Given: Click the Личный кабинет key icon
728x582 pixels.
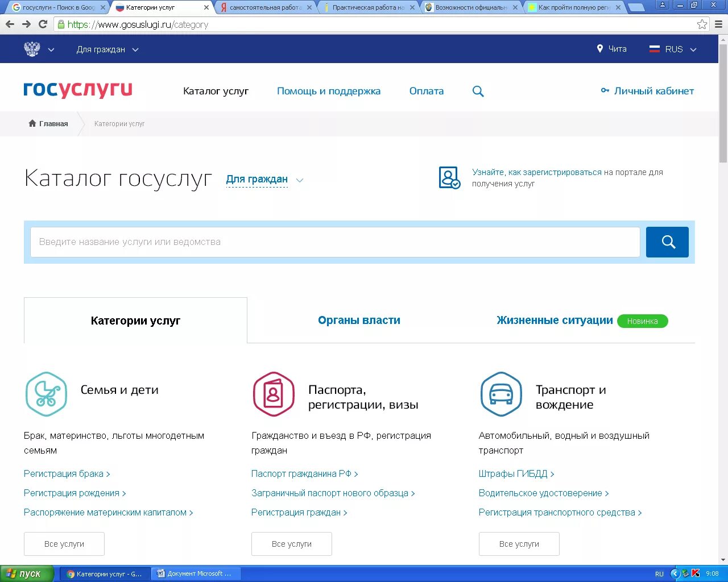Looking at the screenshot, I should tap(605, 91).
